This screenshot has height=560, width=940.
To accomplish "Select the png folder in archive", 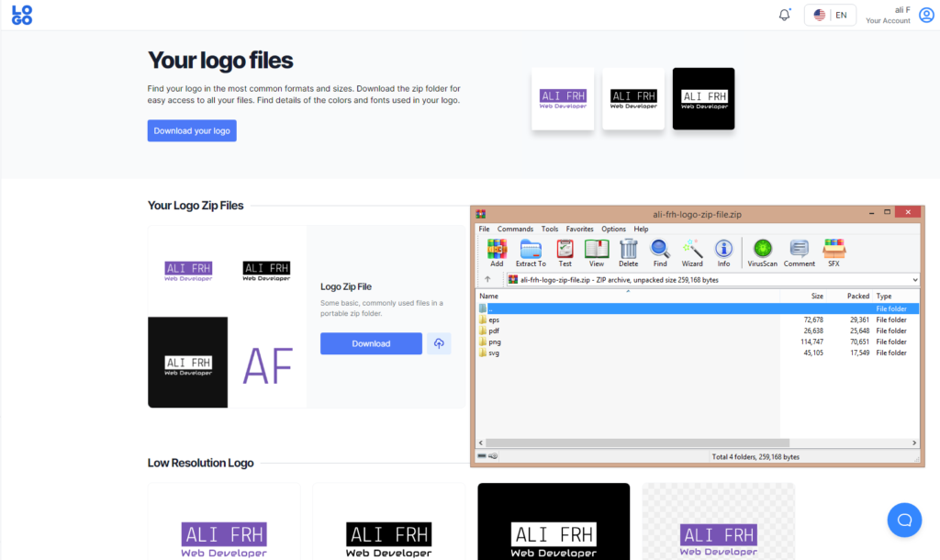I will click(495, 342).
